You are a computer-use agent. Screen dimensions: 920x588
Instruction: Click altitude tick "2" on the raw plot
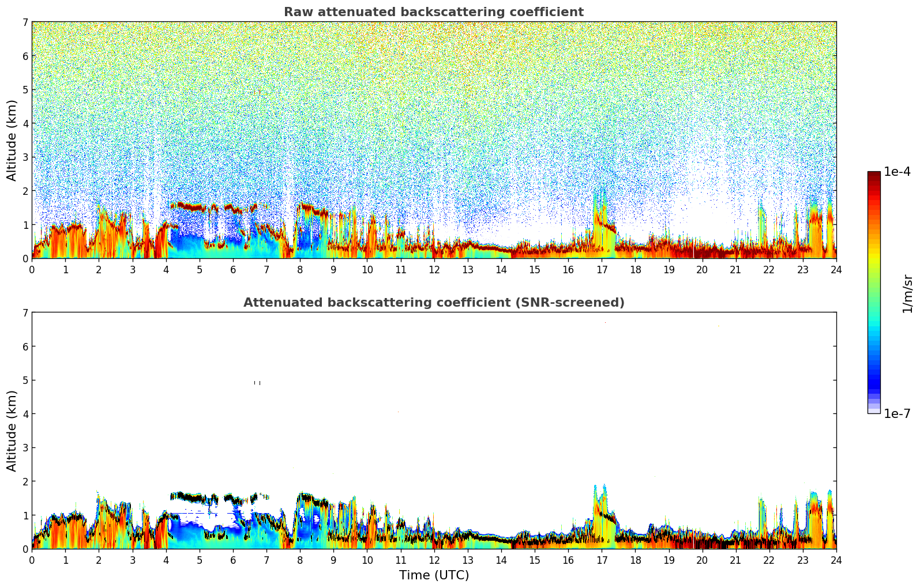coord(25,191)
